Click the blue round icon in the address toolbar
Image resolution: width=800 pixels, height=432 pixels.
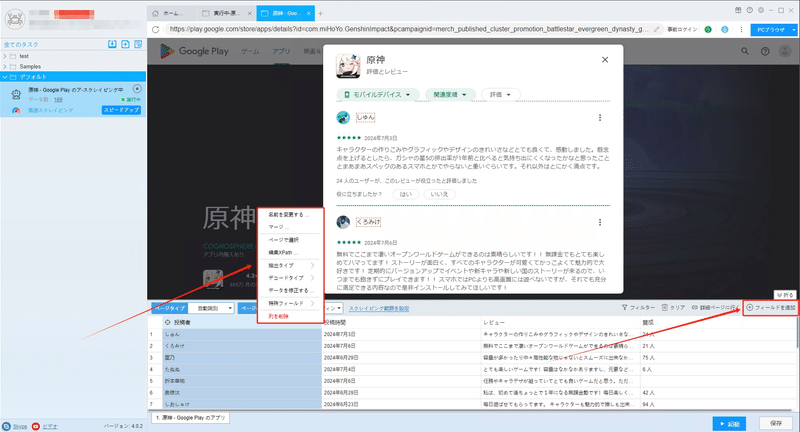click(724, 30)
